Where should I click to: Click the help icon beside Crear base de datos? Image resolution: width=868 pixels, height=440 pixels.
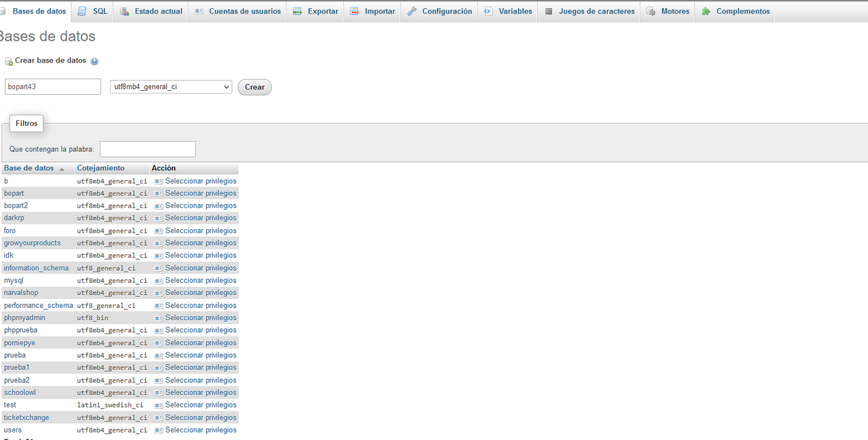(x=94, y=61)
